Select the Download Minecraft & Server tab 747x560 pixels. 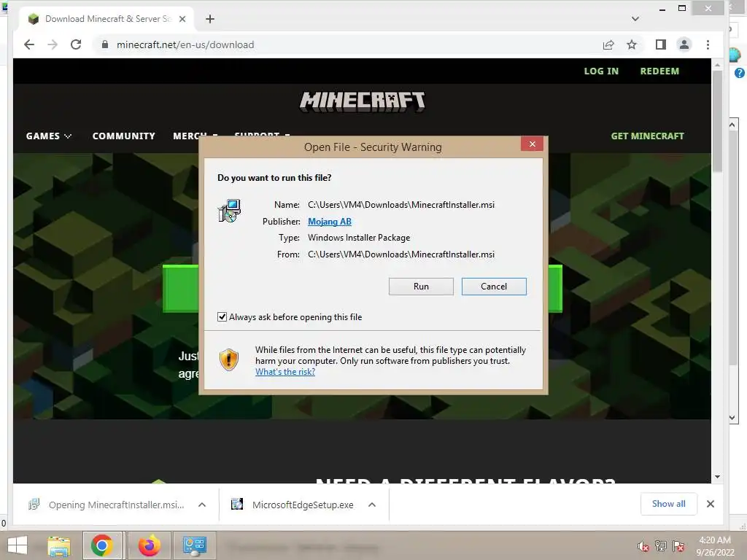tap(107, 19)
